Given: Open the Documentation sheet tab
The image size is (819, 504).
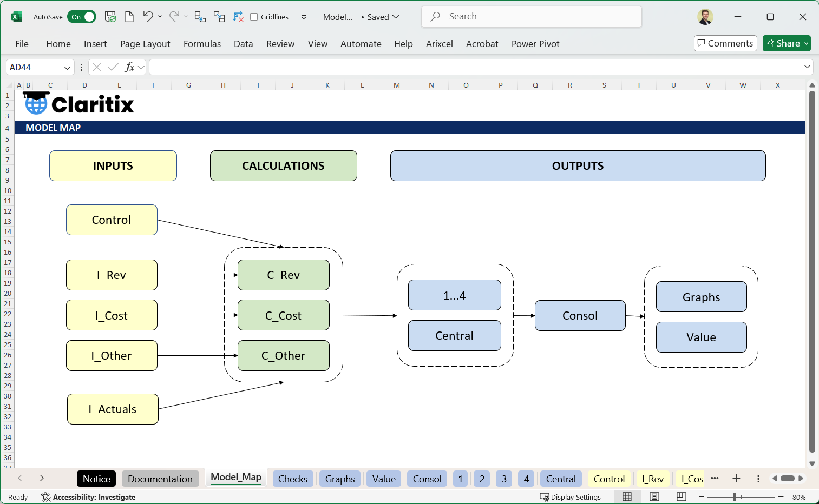Looking at the screenshot, I should (160, 479).
